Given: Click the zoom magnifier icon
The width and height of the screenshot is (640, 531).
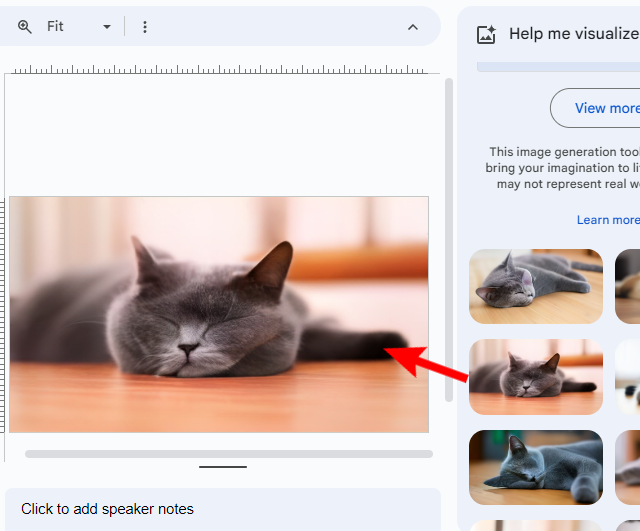Looking at the screenshot, I should click(x=24, y=27).
